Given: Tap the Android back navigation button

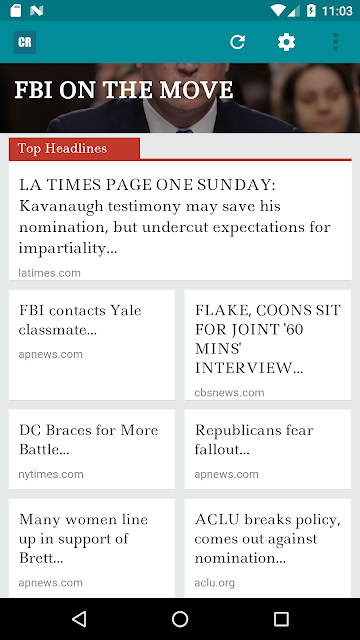Looking at the screenshot, I should pos(79,619).
